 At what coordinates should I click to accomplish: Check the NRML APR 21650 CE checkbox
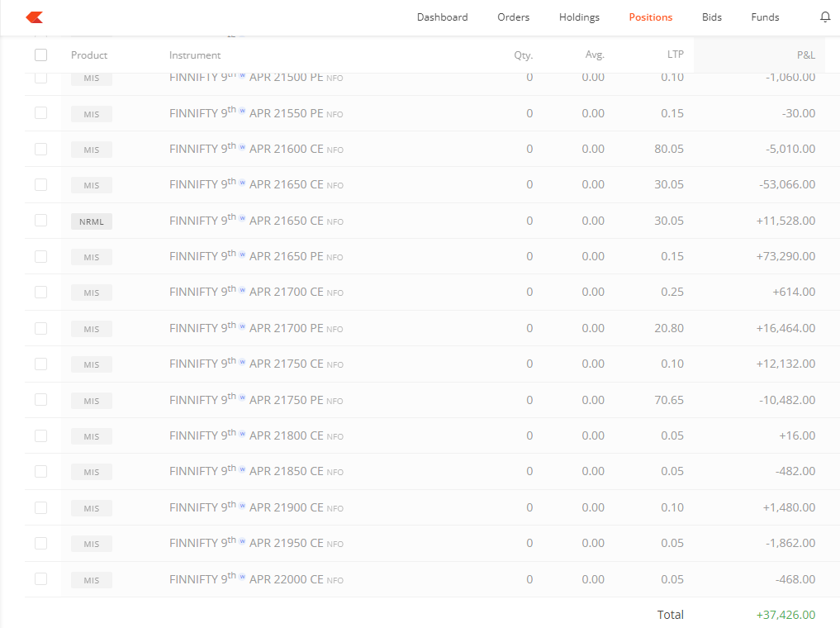(40, 221)
